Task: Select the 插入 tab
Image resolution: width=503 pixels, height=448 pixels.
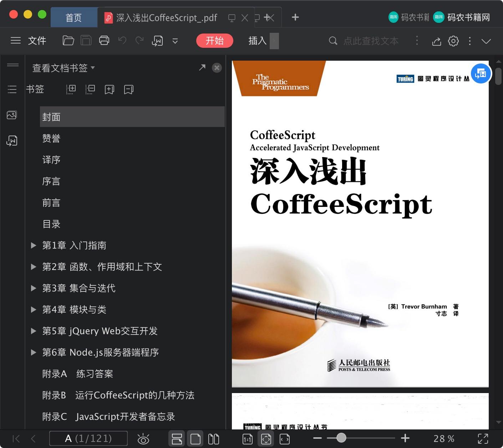Action: 258,41
